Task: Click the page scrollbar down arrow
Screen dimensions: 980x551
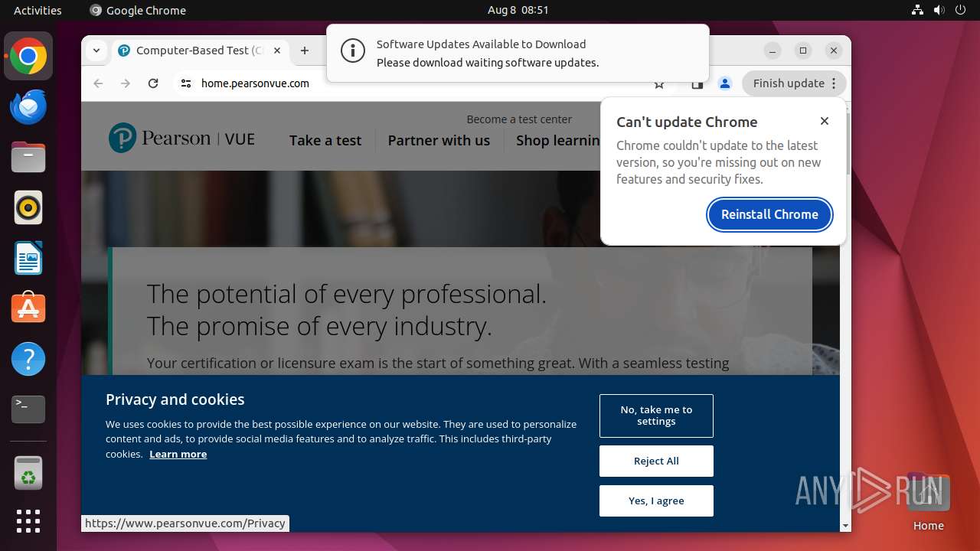Action: [845, 526]
